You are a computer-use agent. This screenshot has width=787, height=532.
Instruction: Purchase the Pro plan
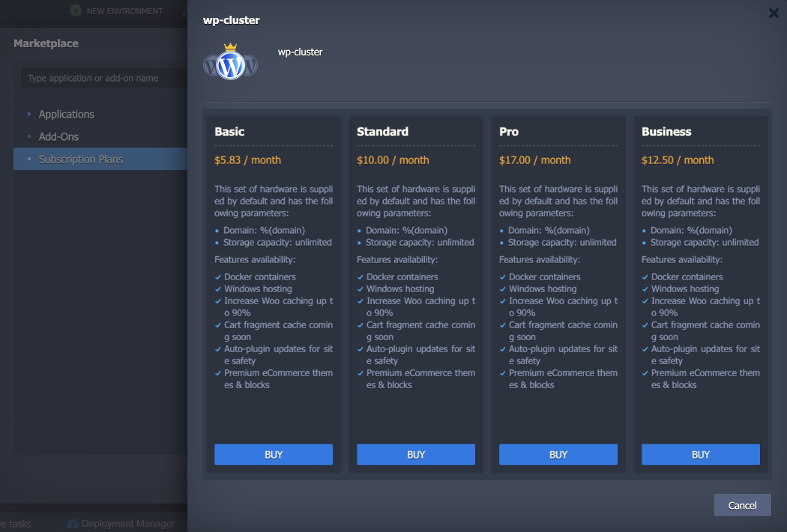558,454
